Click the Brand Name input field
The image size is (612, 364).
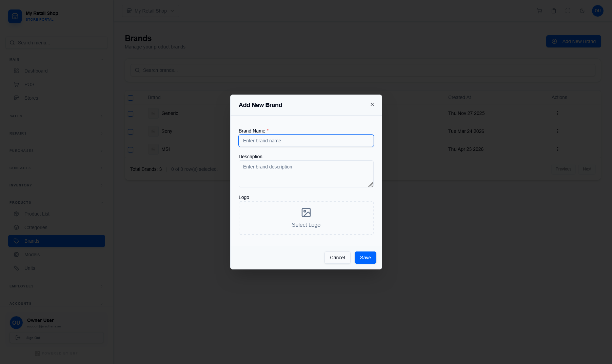point(306,141)
